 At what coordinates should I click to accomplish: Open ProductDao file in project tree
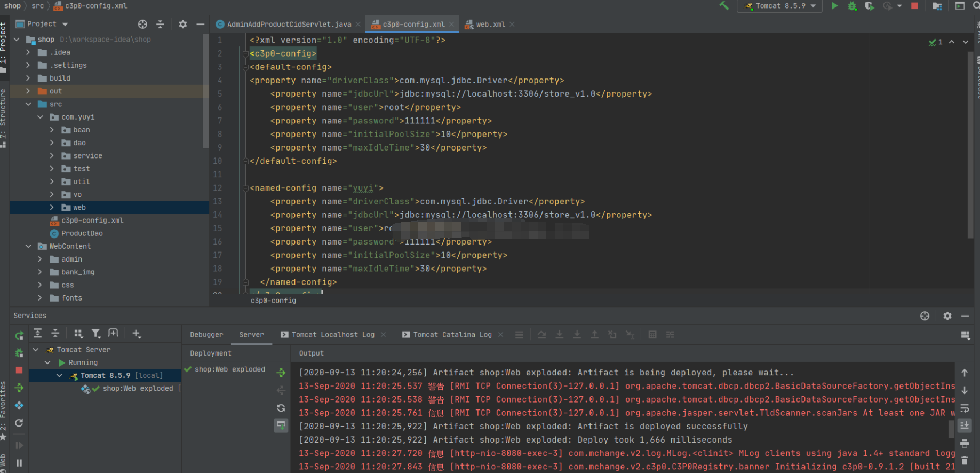click(x=82, y=233)
